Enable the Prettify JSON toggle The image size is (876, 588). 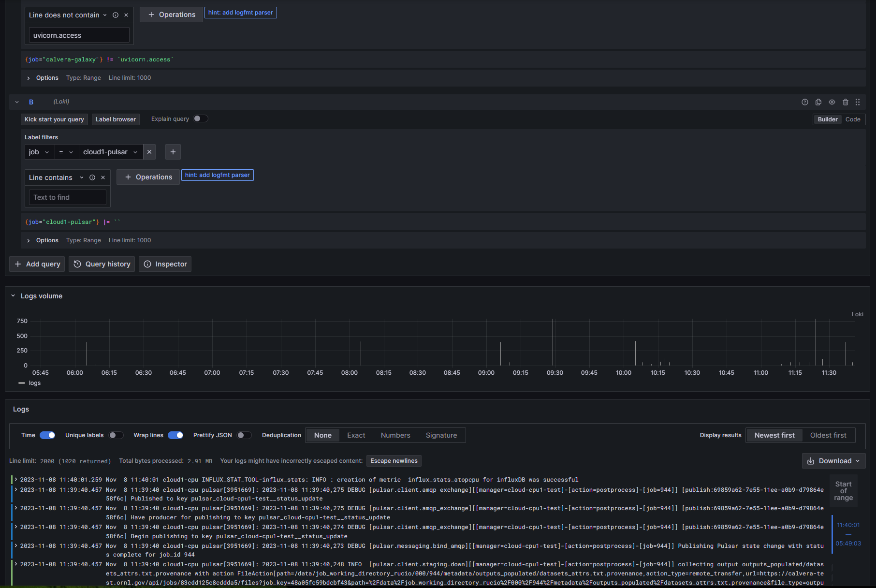(244, 435)
